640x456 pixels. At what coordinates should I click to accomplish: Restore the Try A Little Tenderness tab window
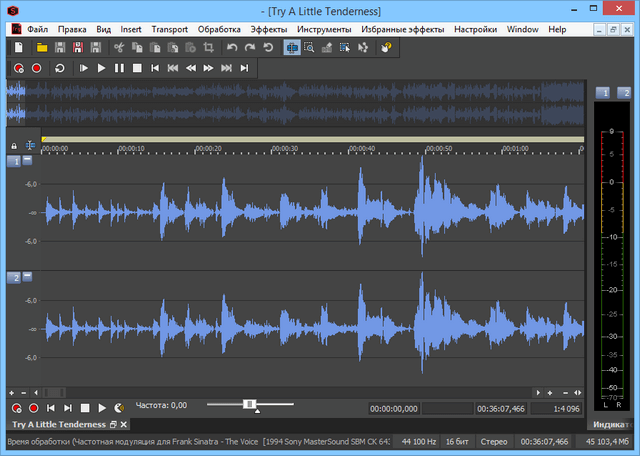tap(113, 425)
